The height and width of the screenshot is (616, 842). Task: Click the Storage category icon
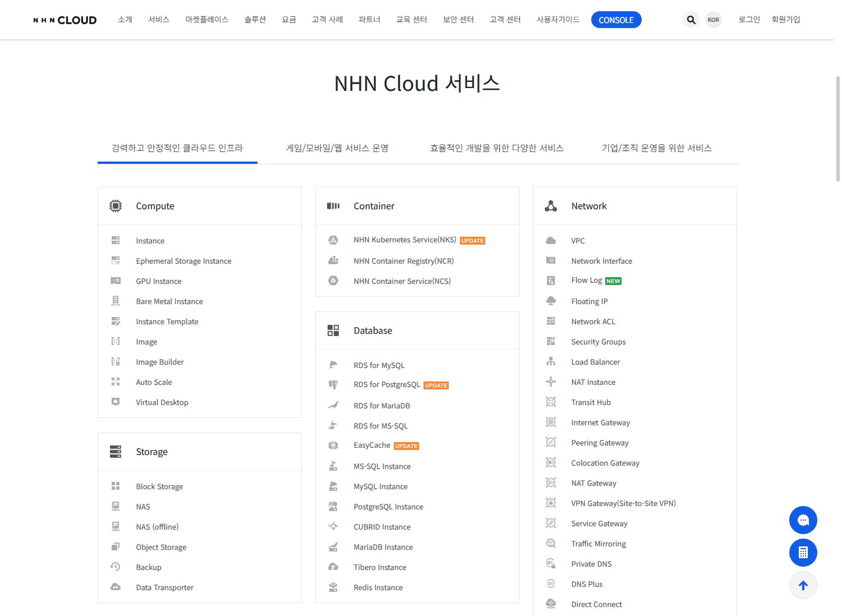[116, 452]
